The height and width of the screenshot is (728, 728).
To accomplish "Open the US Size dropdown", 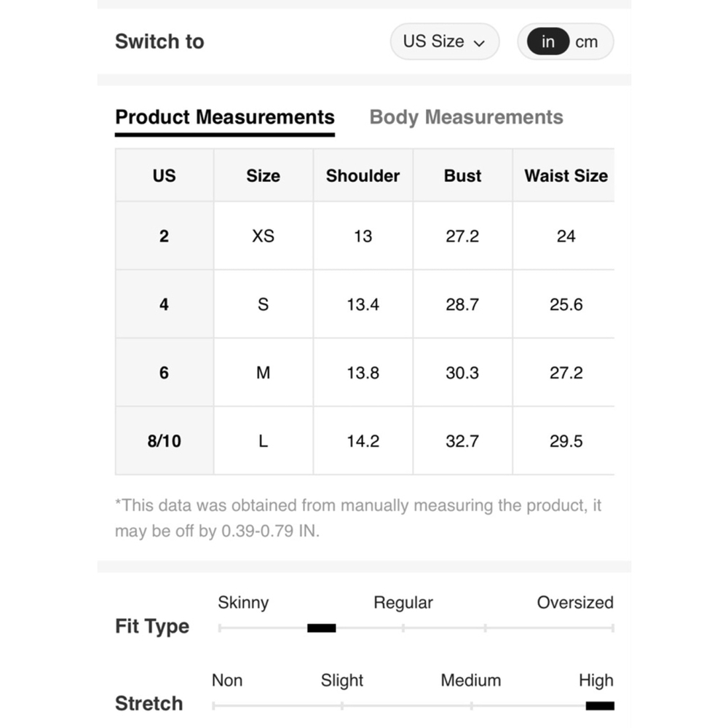I will point(444,41).
